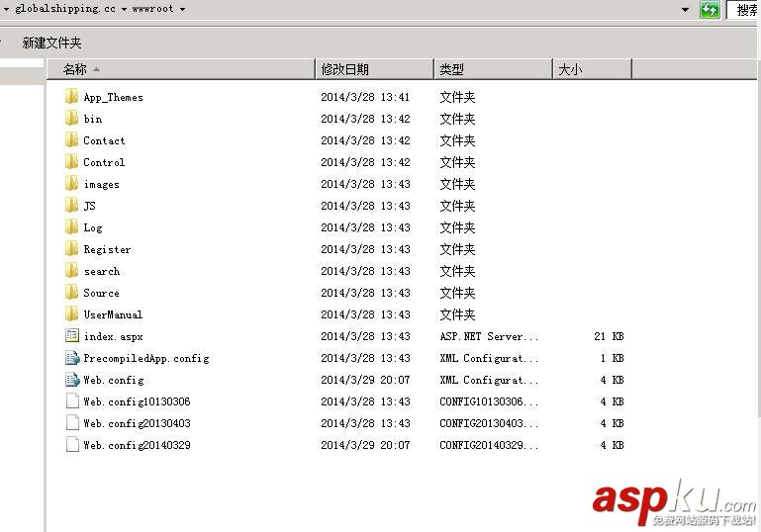This screenshot has height=532, width=761.
Task: Expand the globalshipping.cc breadcrumb arrow
Action: [124, 9]
